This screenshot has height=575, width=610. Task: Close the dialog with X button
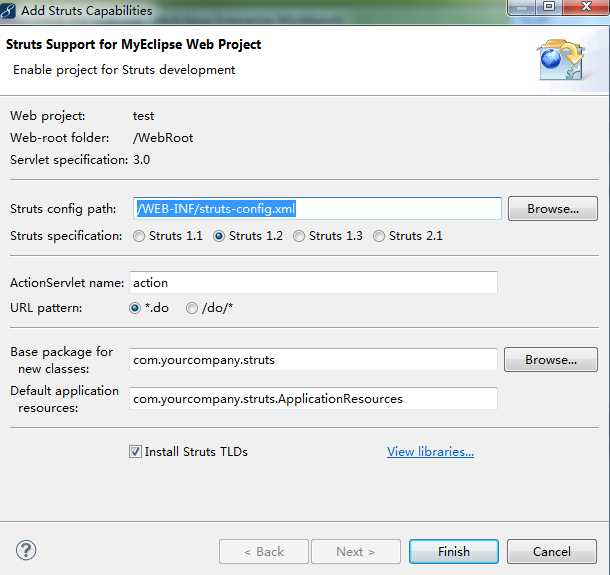(x=586, y=7)
